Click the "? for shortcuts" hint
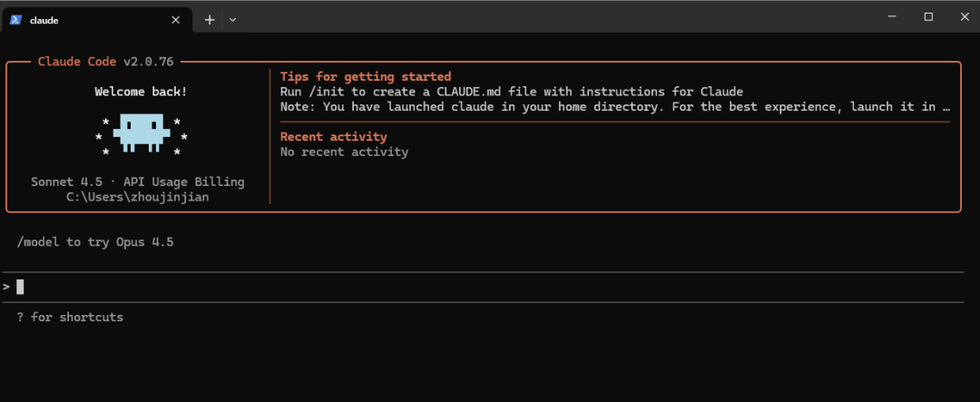This screenshot has height=402, width=980. pos(70,317)
